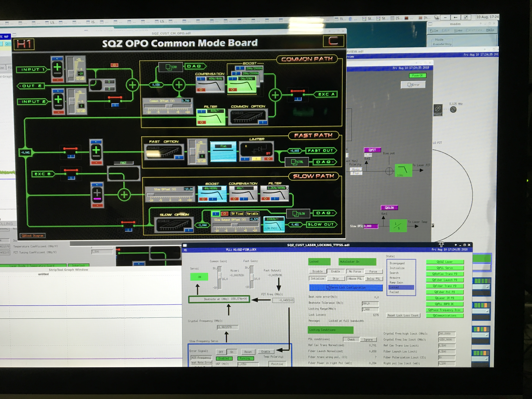The image size is (532, 399).
Task: Switch to the Ti... taskbar window
Action: coord(341,19)
